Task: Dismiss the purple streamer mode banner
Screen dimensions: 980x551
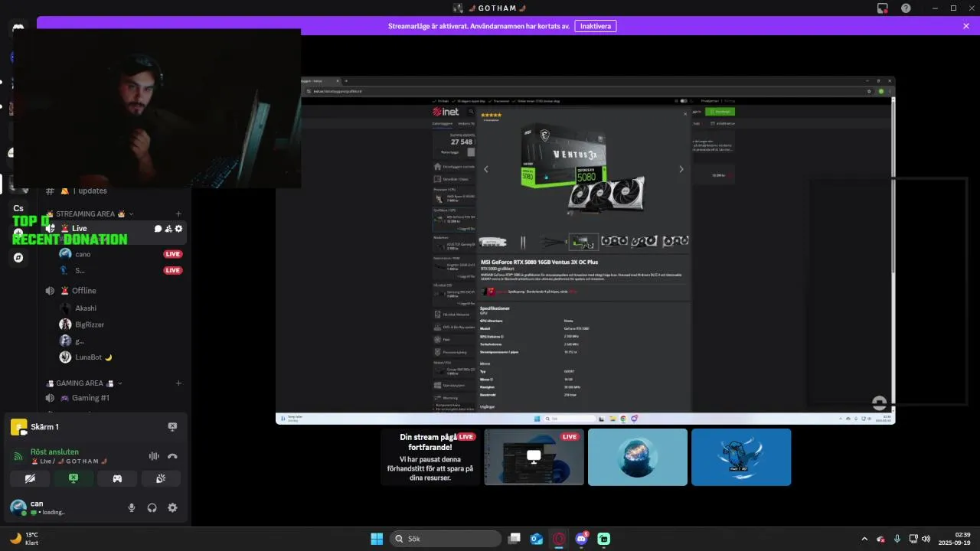Action: click(966, 26)
